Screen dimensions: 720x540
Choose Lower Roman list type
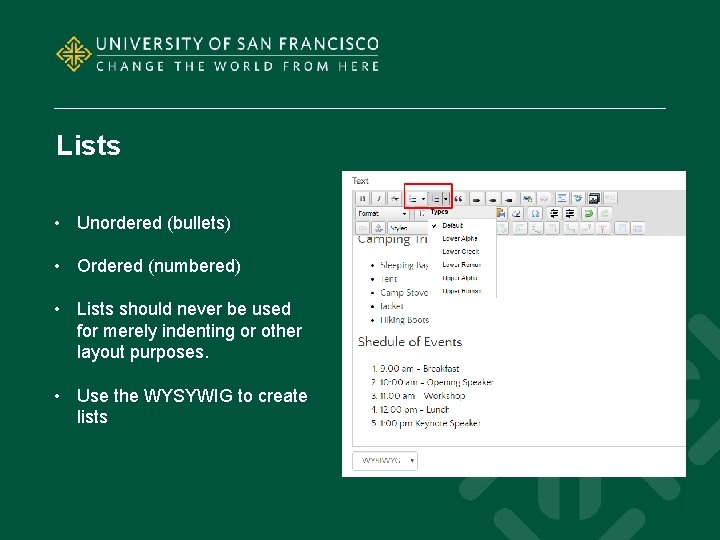[461, 265]
